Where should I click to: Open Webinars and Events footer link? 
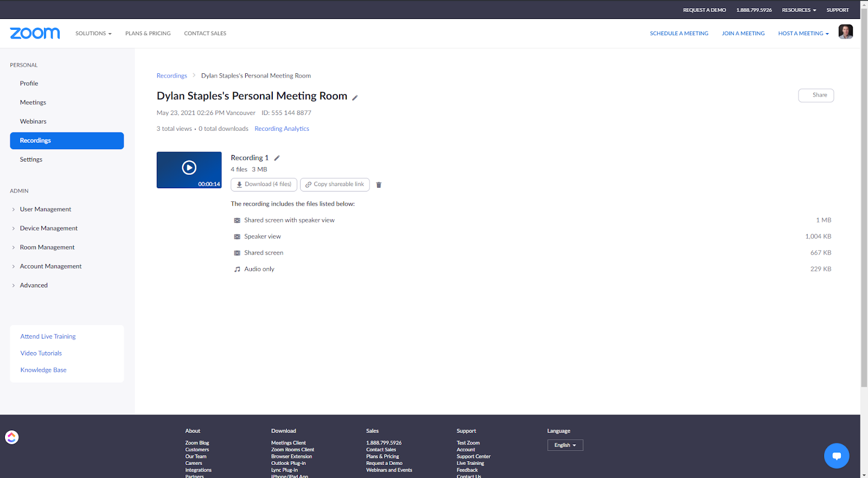click(389, 470)
